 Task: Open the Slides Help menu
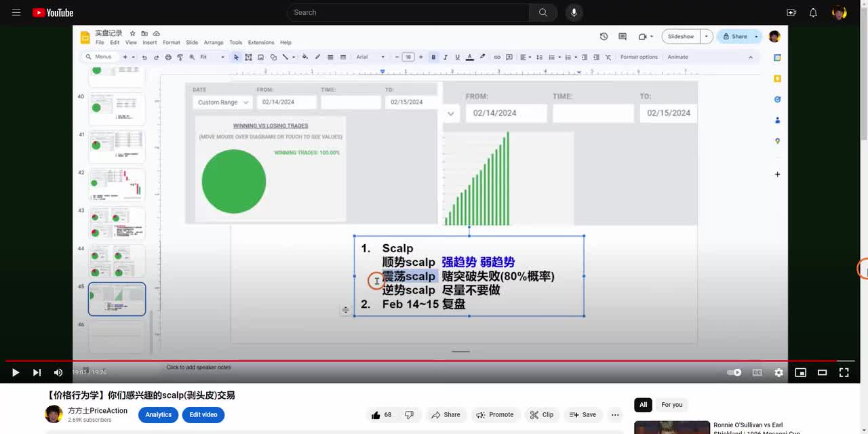(285, 42)
